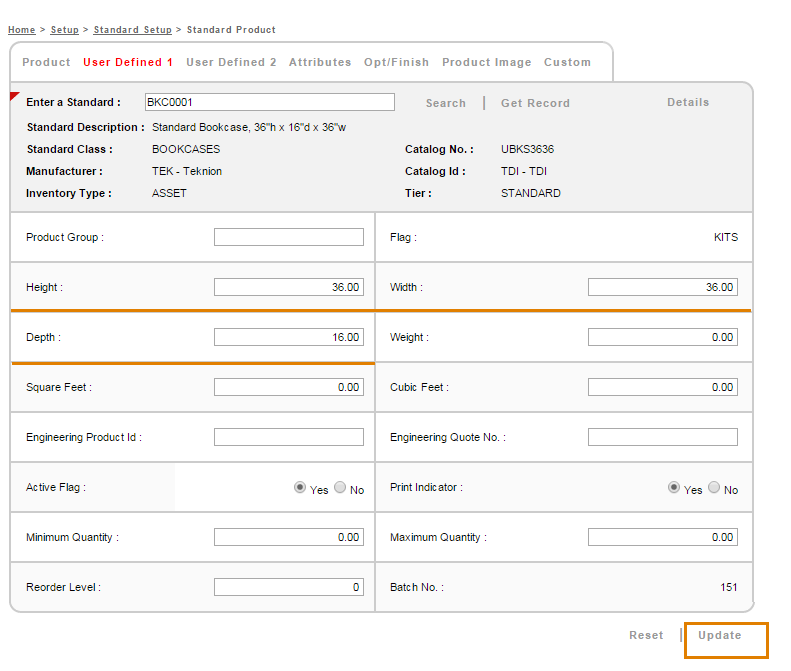
Task: View the Product Image tab
Action: (x=486, y=62)
